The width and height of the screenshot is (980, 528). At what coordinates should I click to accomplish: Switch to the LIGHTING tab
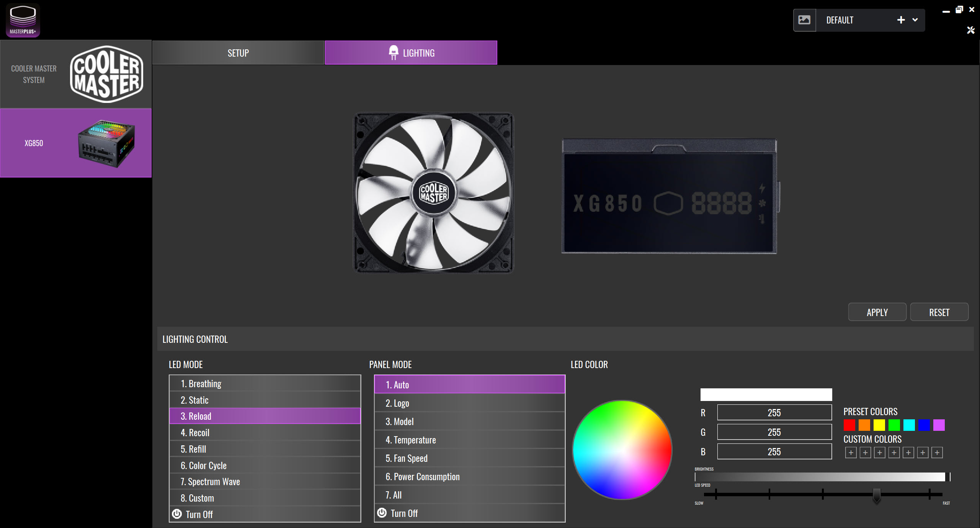411,53
